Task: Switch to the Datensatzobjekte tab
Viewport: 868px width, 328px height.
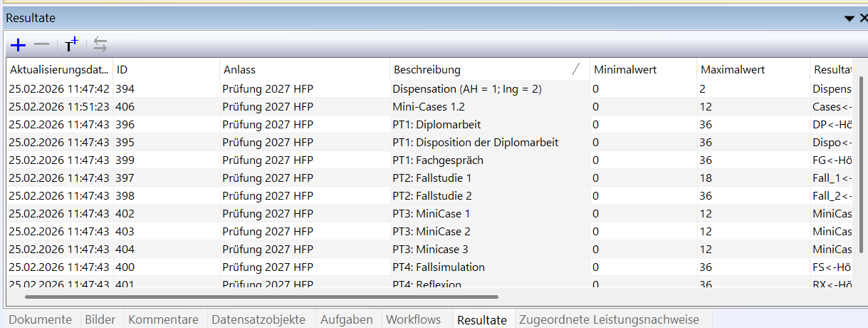Action: (x=258, y=319)
